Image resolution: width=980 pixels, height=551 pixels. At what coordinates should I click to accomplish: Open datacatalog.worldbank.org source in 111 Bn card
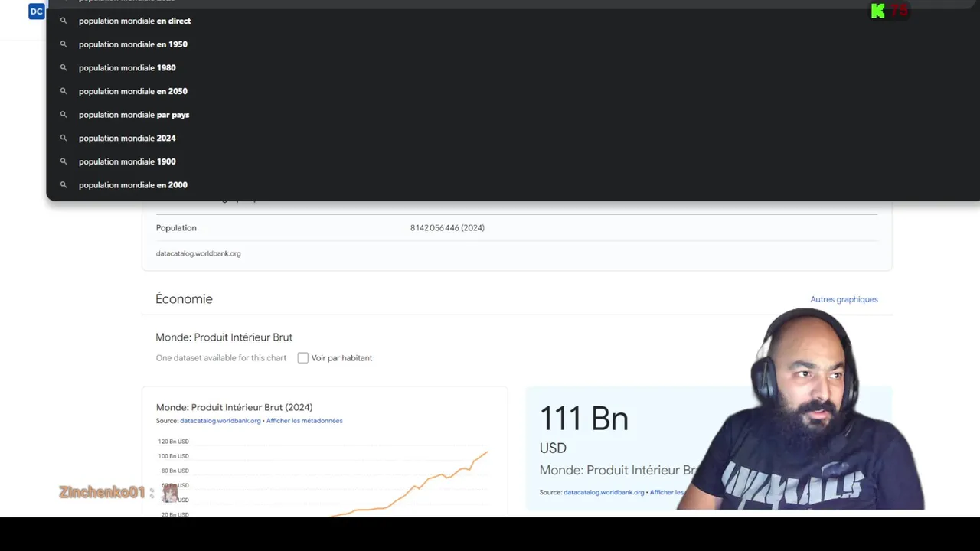pos(604,492)
